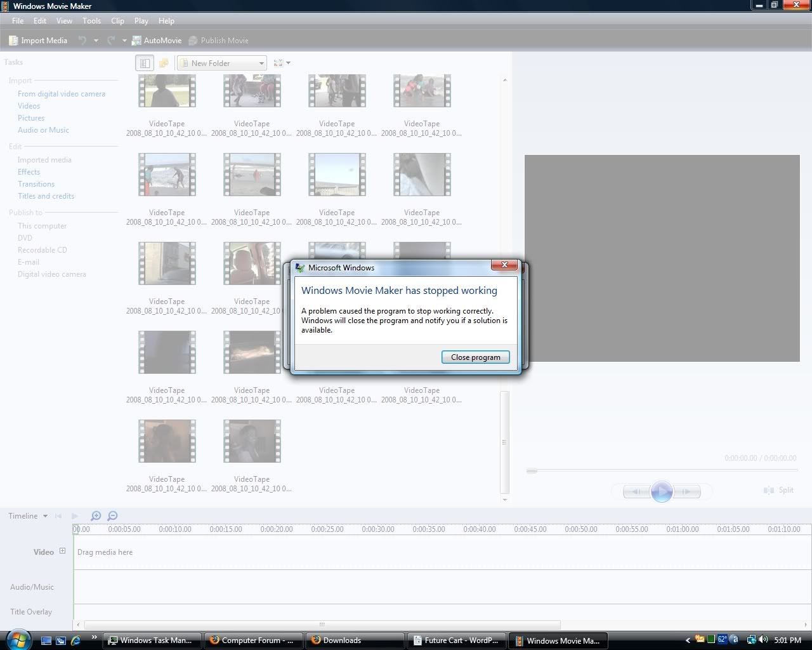Click the preview seek bar slider

click(532, 470)
